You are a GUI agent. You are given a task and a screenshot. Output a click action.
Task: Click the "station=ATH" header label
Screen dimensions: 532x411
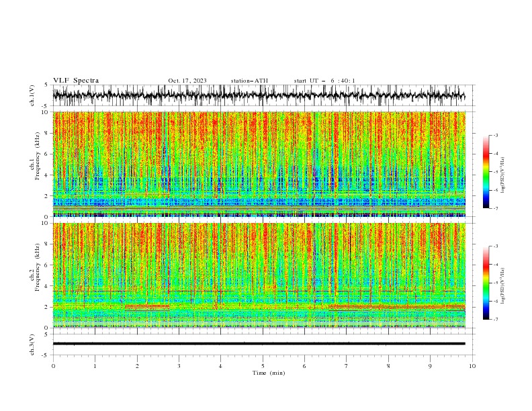[x=249, y=81]
